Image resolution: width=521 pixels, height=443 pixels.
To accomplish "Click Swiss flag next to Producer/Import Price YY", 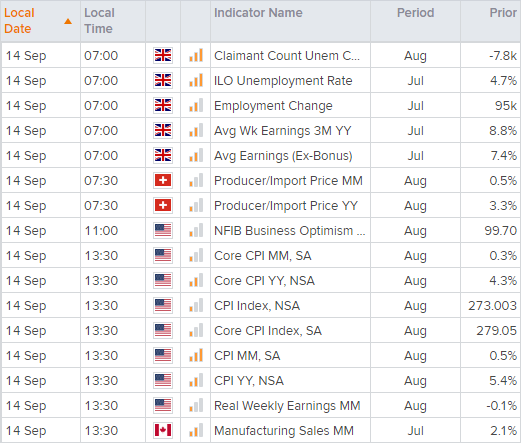I will pyautogui.click(x=163, y=205).
